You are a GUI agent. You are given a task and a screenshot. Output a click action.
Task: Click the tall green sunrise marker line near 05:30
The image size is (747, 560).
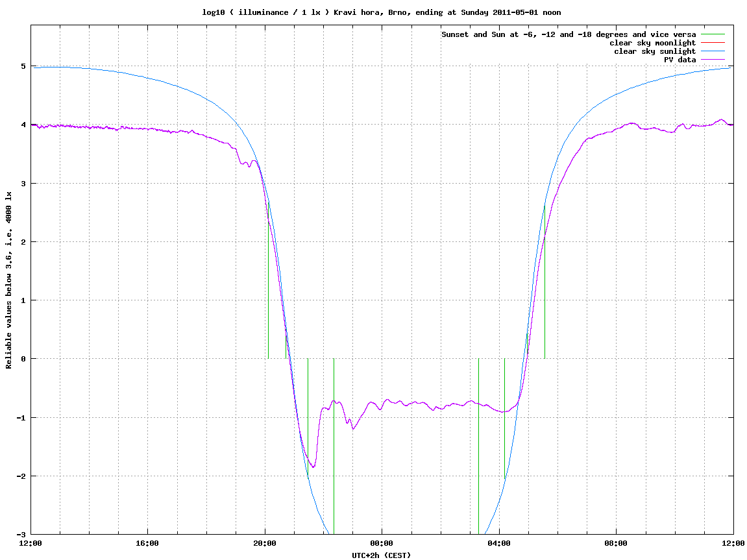[545, 281]
